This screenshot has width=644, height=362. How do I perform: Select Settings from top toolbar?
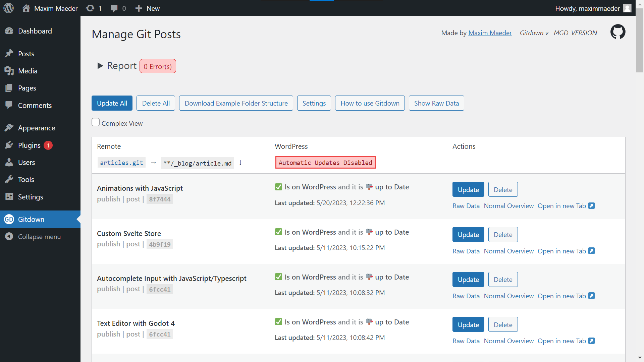(314, 103)
